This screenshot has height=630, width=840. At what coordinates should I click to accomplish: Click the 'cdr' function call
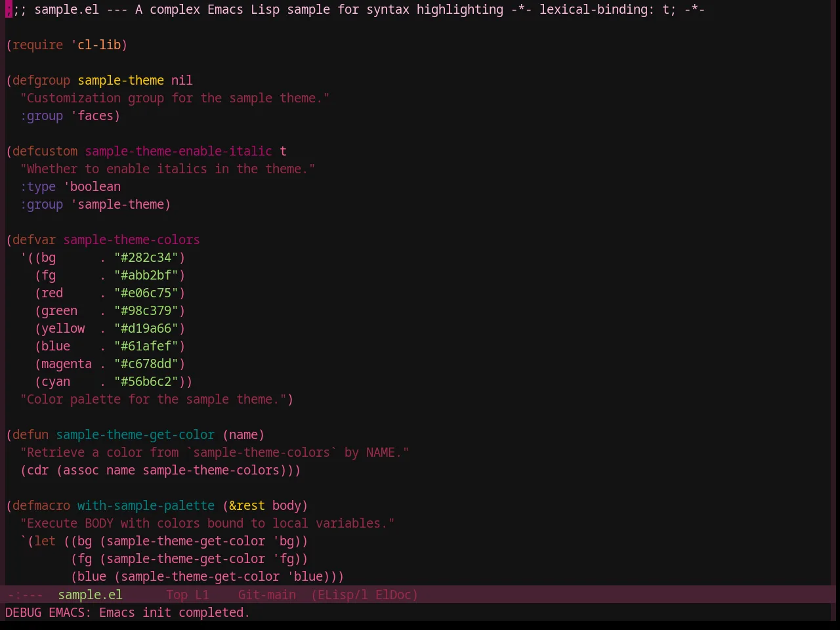point(38,470)
